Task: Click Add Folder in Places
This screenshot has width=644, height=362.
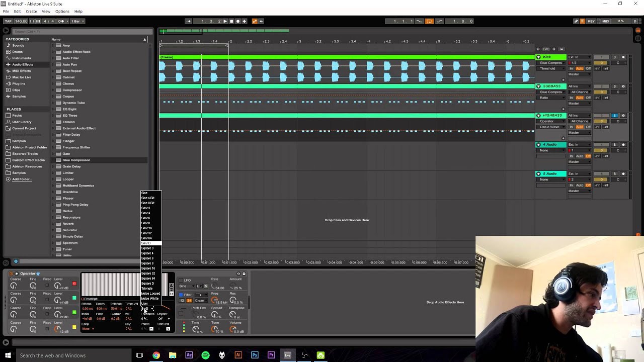Action: [x=21, y=179]
